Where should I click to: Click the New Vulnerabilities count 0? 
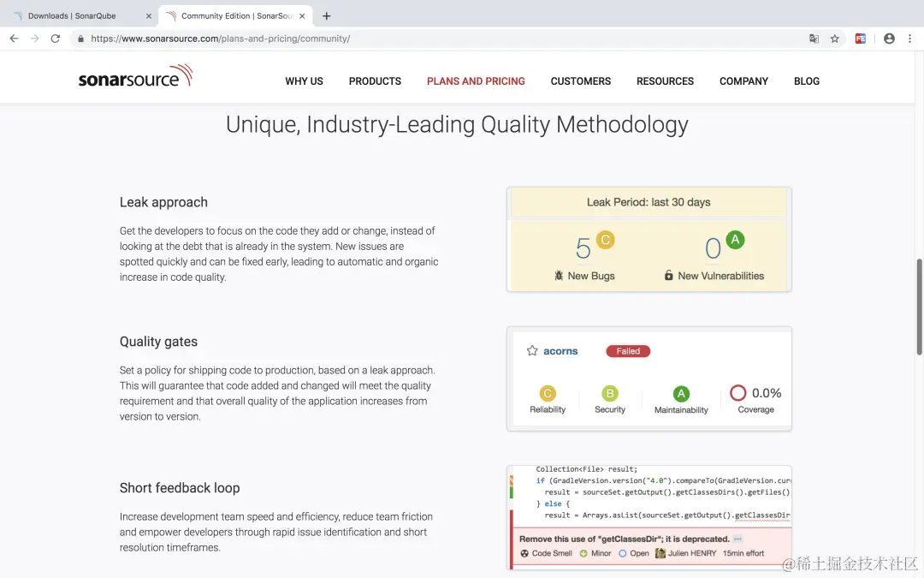[713, 248]
